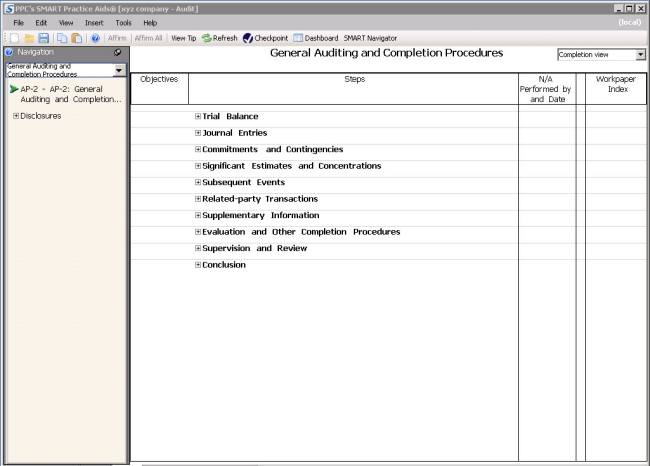
Task: Open the Insert menu
Action: (x=94, y=23)
